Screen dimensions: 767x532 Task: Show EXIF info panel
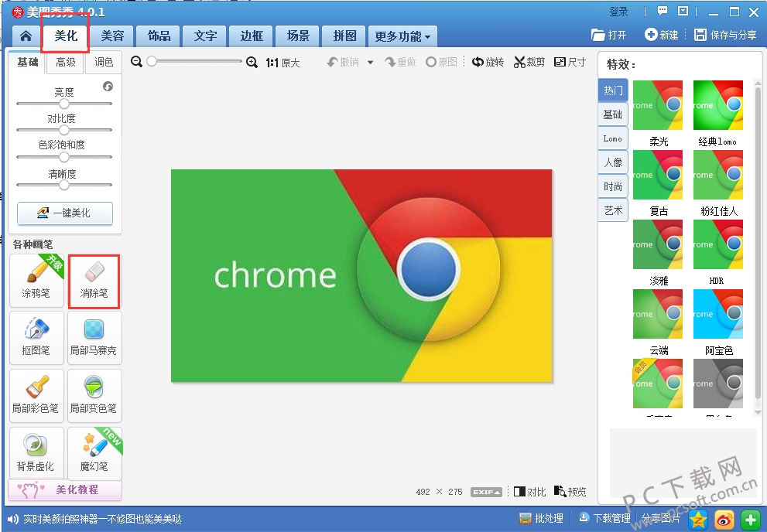coord(486,492)
